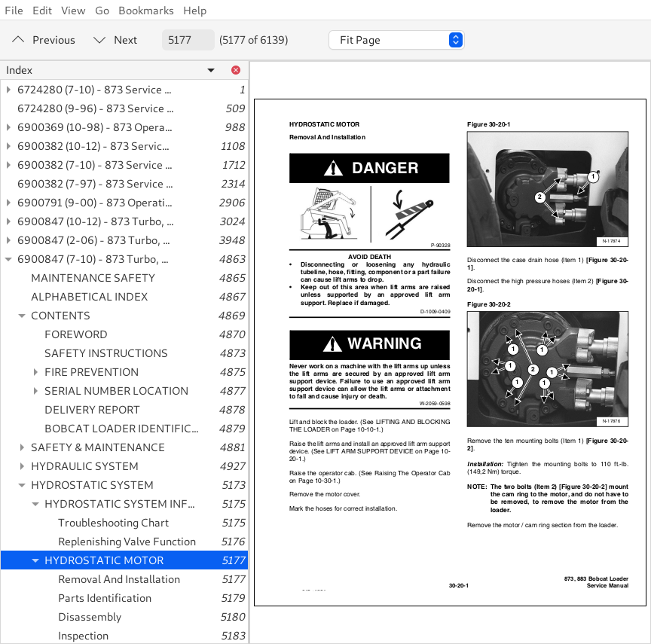Select the Troubleshooting Chart index entry
651x644 pixels.
(113, 523)
